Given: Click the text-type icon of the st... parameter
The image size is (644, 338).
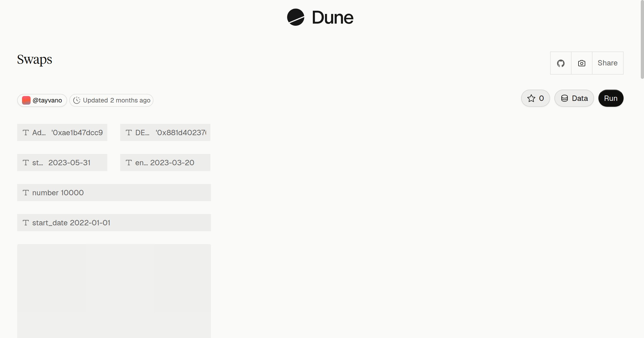Looking at the screenshot, I should tap(26, 163).
